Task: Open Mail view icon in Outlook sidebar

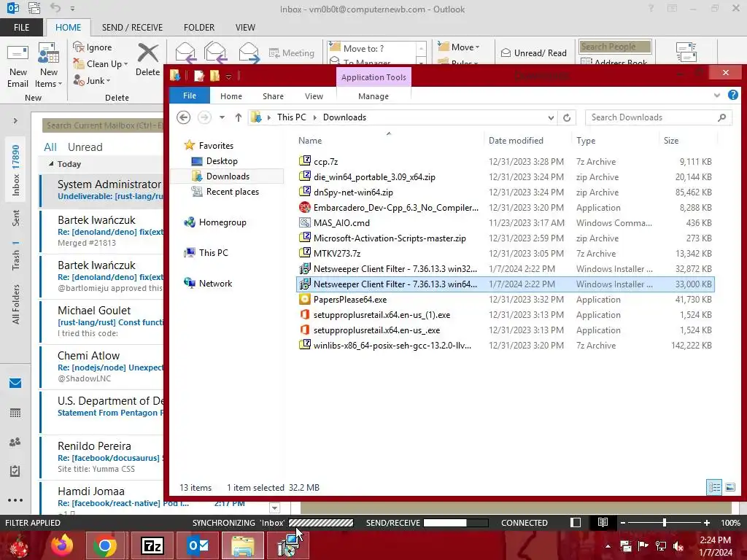Action: pyautogui.click(x=15, y=383)
